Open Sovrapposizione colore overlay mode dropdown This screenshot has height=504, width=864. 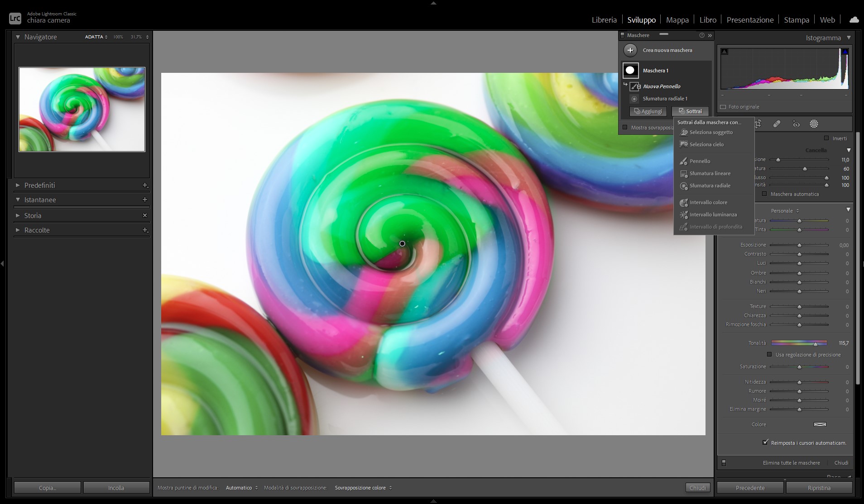click(x=363, y=488)
